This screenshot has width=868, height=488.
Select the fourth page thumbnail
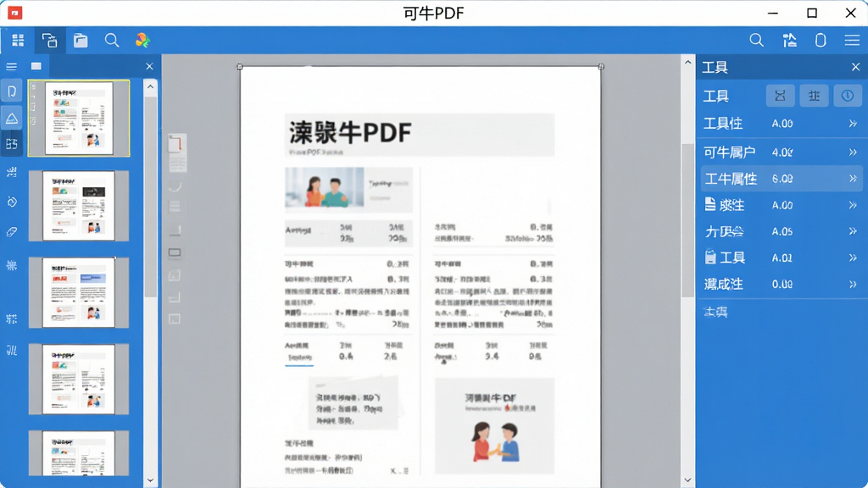(x=79, y=379)
